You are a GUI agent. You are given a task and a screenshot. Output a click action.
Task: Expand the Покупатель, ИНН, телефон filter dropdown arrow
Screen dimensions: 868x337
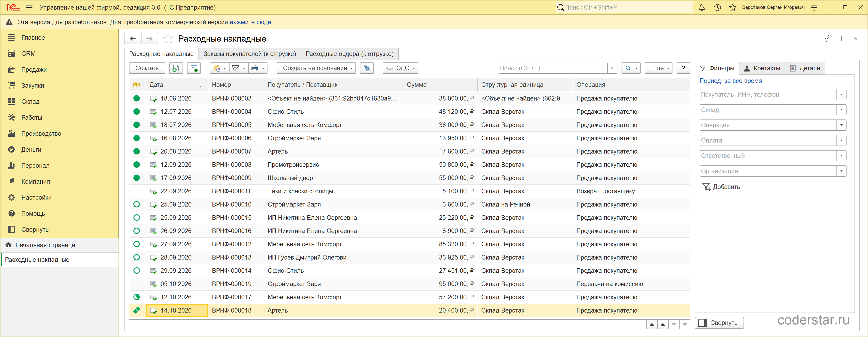(841, 95)
